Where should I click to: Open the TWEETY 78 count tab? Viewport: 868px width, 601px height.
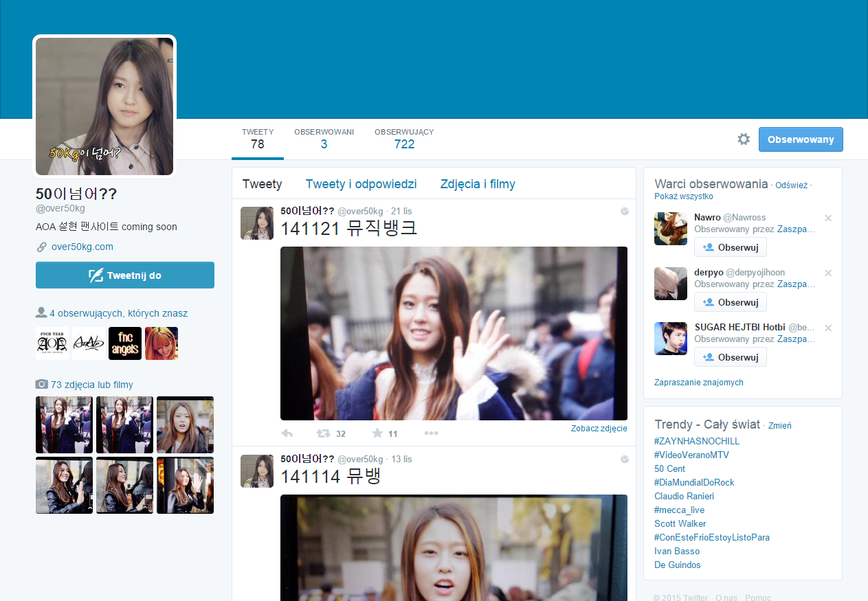(258, 139)
